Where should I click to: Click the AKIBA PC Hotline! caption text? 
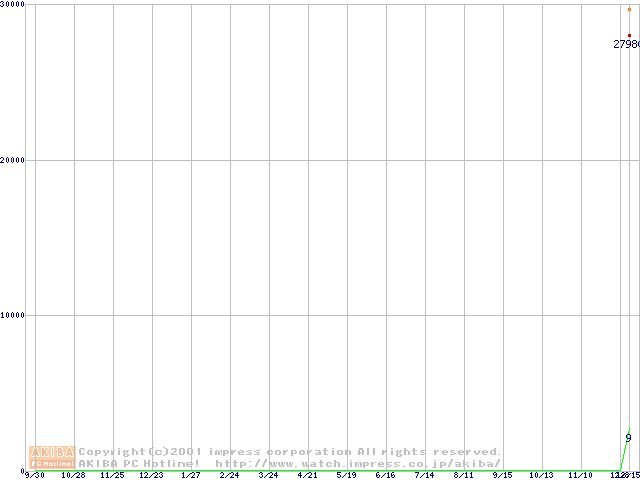pos(139,463)
